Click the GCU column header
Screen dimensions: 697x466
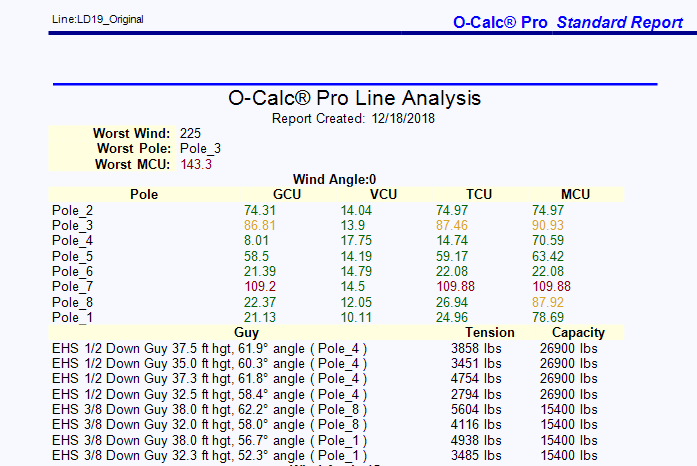[x=287, y=195]
